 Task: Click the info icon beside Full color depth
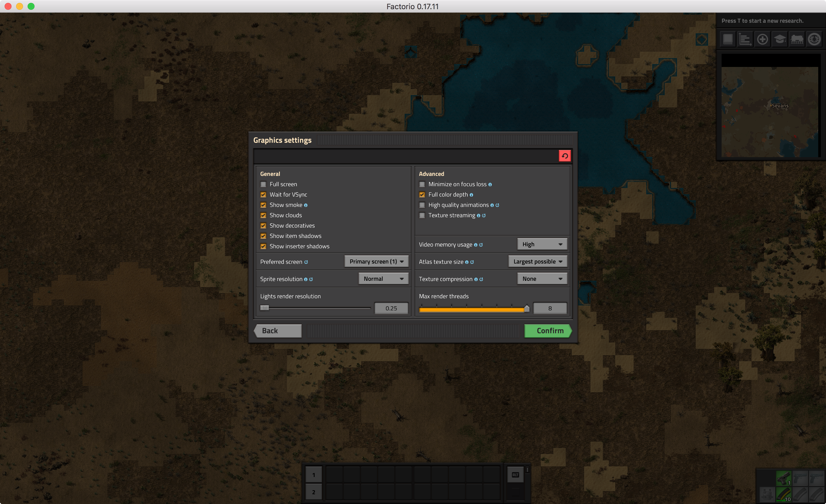(x=471, y=195)
